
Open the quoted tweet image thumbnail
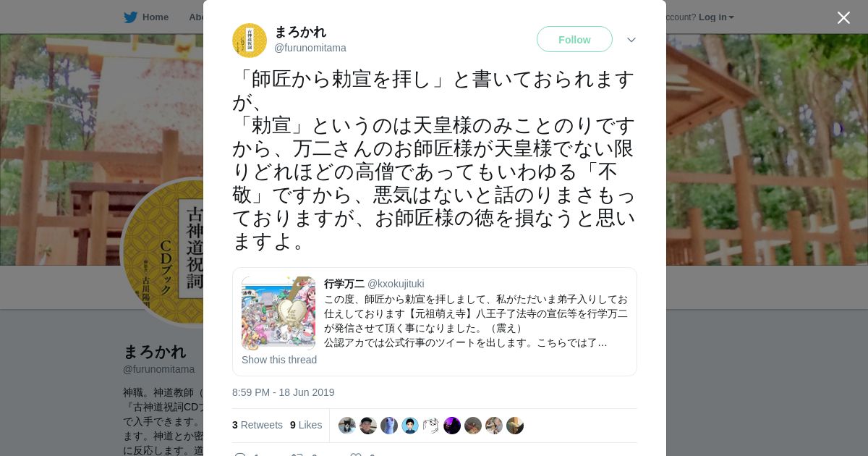[278, 313]
